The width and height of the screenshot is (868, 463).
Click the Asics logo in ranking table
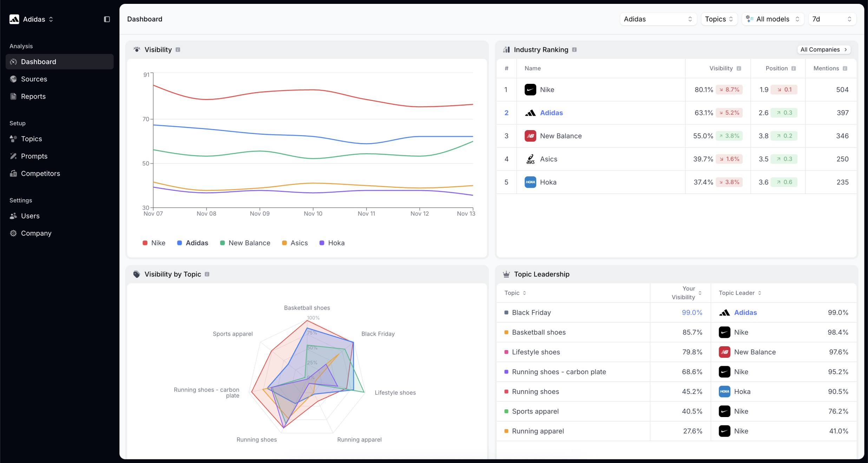point(530,159)
